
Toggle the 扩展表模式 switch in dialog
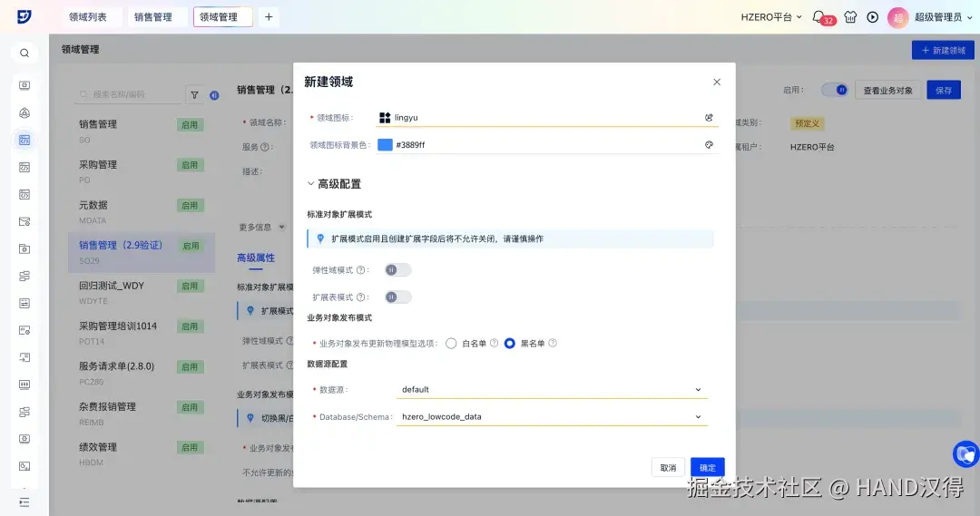click(x=398, y=297)
